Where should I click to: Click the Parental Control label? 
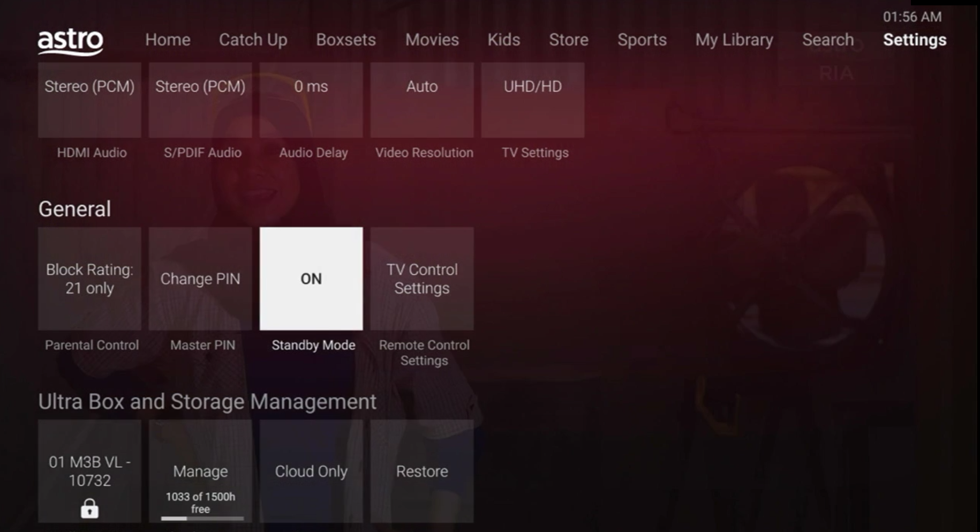[92, 345]
